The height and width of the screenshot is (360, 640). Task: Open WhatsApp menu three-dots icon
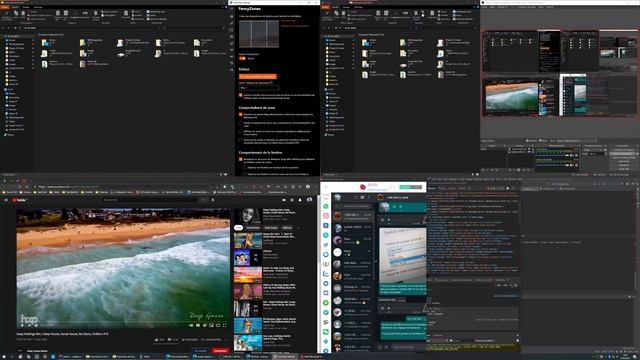pyautogui.click(x=369, y=197)
